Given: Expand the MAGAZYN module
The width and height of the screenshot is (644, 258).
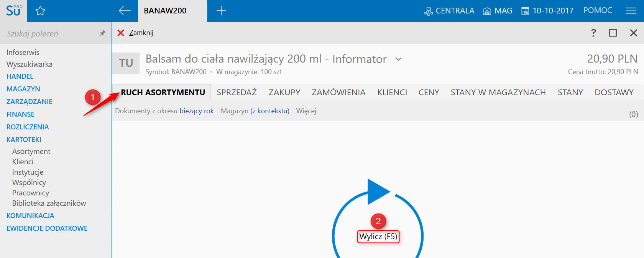Looking at the screenshot, I should point(23,89).
